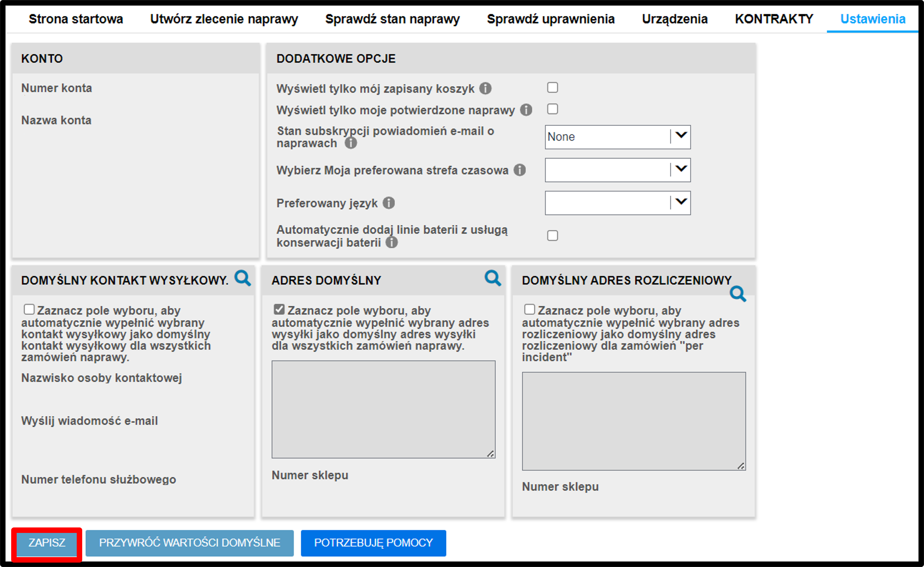Open preferred time zone dropdown
Viewport: 924px width, 567px height.
[618, 170]
